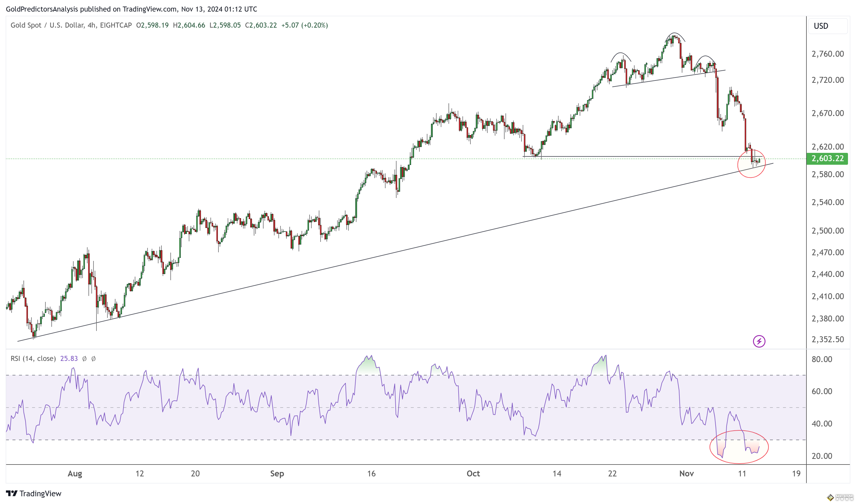
Task: Click second null symbol beside RSI value
Action: 94,359
